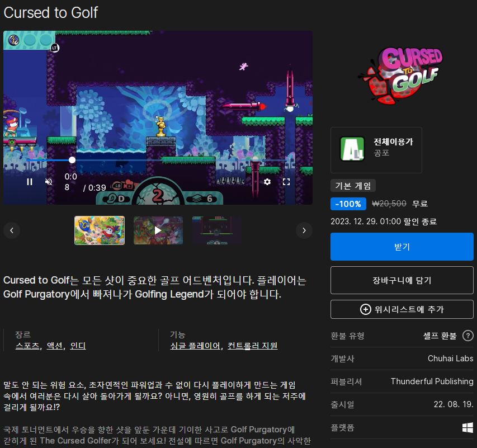Click the 셀프 환불 refund type text
Image resolution: width=477 pixels, height=448 pixels.
click(x=440, y=336)
